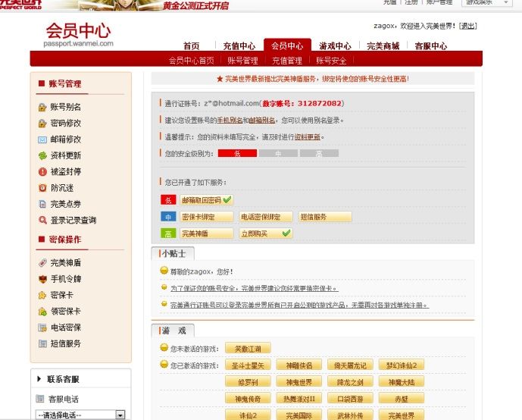This screenshot has height=420, width=522.
Task: Go to 会员中心首页 in red submenu
Action: tap(192, 61)
